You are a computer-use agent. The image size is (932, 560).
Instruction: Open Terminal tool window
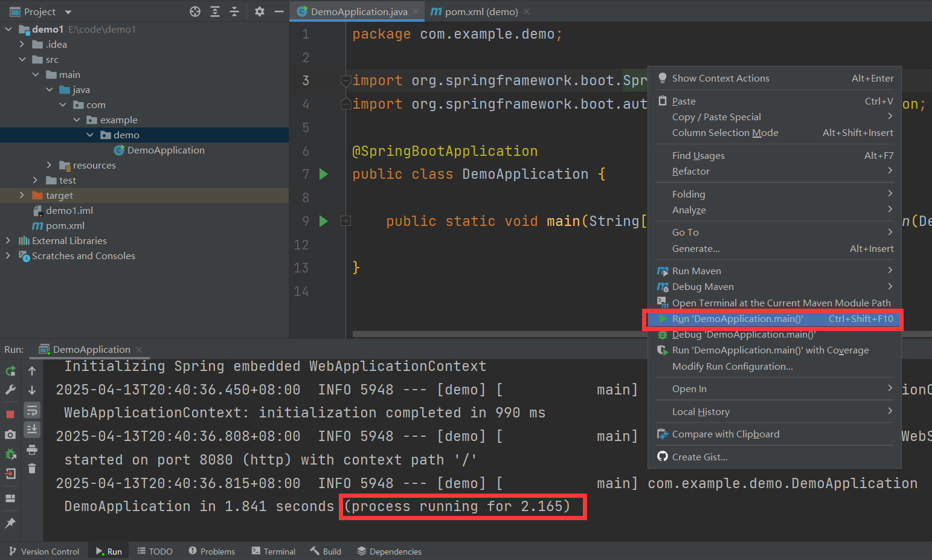[274, 552]
